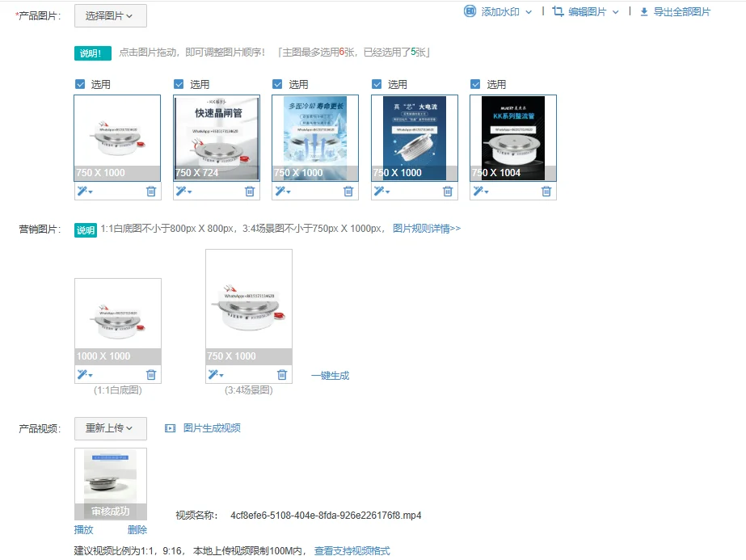Screen dimensions: 746x560
Task: Click 播放 to play the video
Action: coord(84,529)
